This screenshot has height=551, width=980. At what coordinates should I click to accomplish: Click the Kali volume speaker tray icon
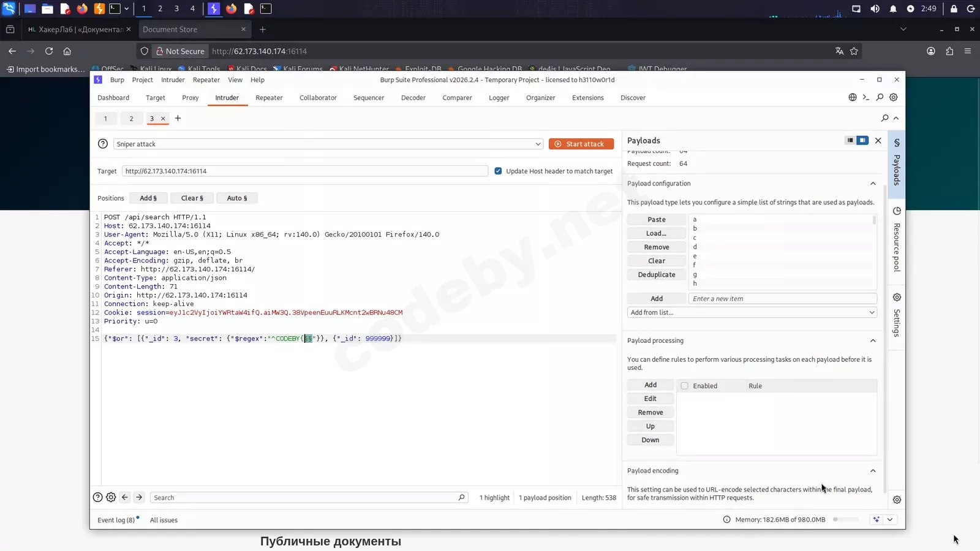pyautogui.click(x=875, y=9)
